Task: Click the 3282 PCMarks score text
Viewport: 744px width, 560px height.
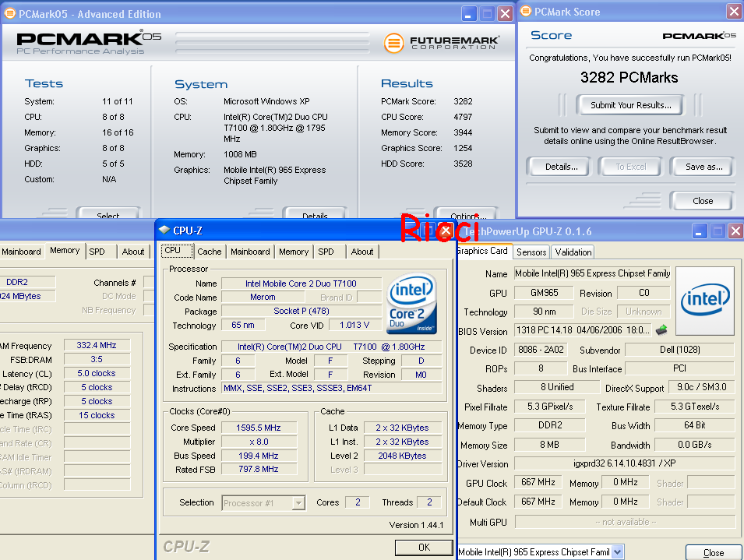Action: pos(629,77)
